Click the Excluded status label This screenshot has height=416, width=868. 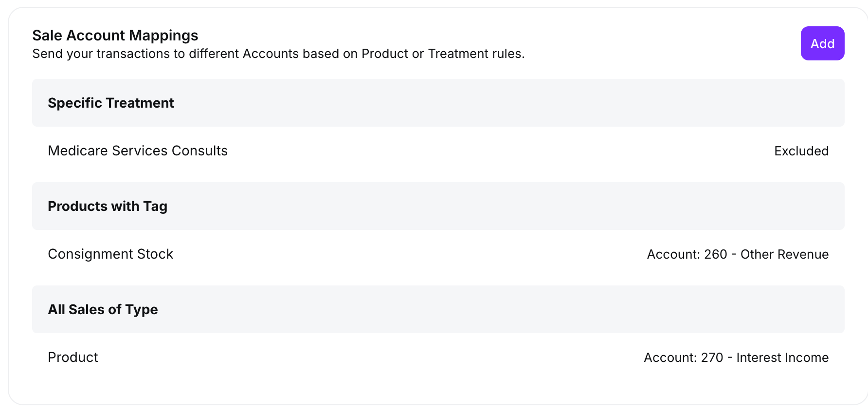(801, 151)
